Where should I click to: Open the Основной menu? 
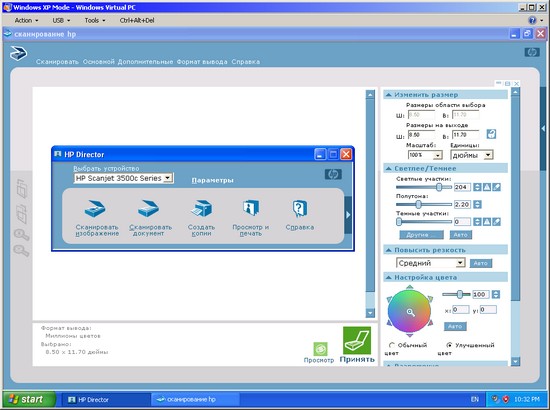click(99, 62)
